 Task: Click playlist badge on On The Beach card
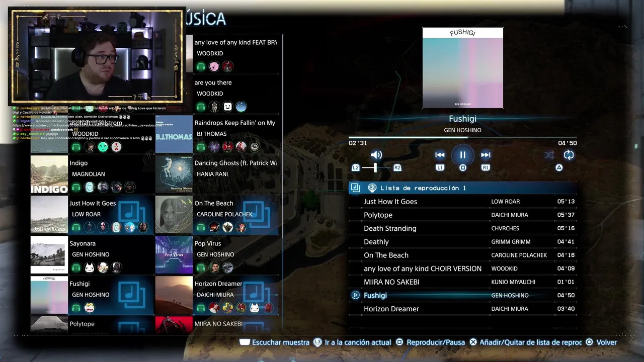(x=257, y=215)
